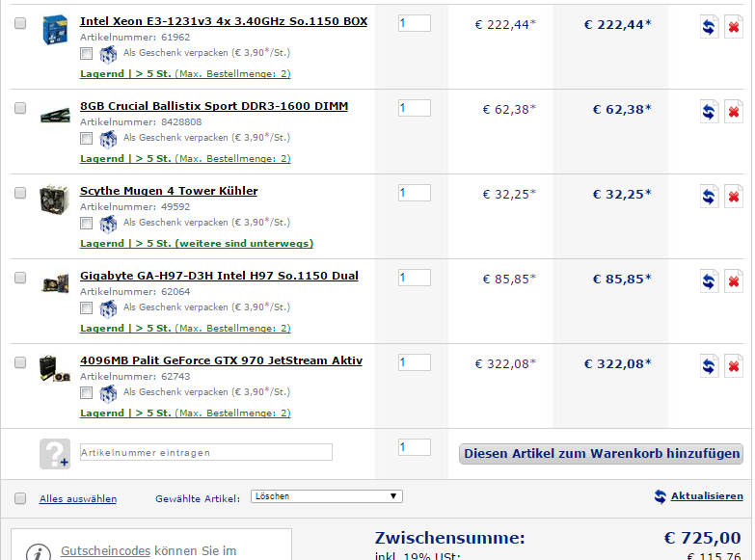Click the gift icon under Crucial Ballistix

point(108,139)
